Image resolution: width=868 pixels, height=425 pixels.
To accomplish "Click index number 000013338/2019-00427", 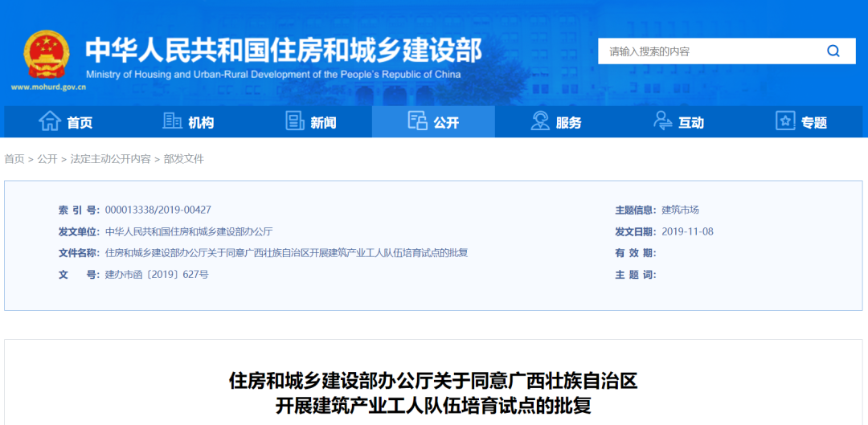I will (158, 210).
